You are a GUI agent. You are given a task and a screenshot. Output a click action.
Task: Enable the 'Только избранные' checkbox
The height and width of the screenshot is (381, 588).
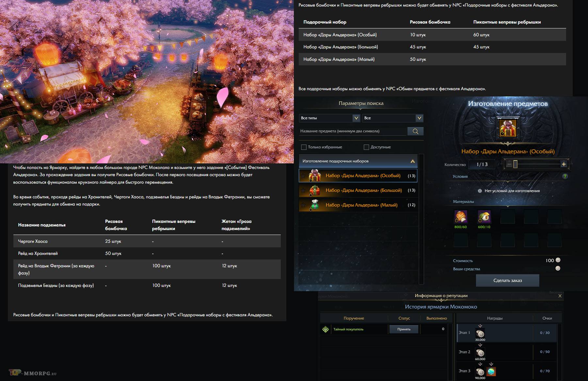(x=304, y=147)
